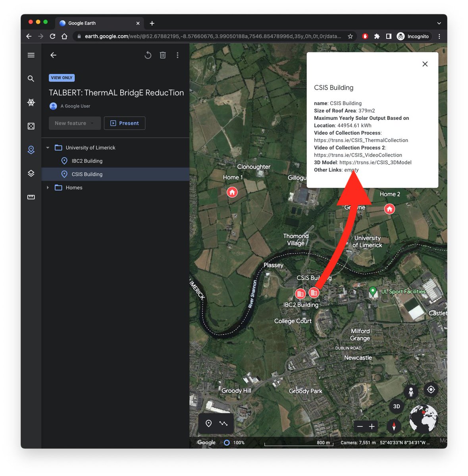468x476 pixels.
Task: Select the Measure distance ruler tool
Action: click(x=31, y=197)
